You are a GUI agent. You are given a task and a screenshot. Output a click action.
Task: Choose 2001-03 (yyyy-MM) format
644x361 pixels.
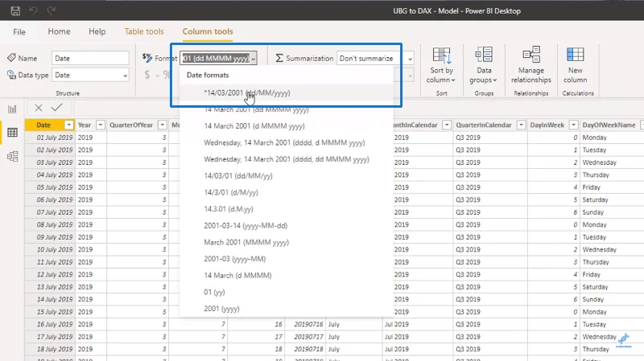click(x=287, y=259)
